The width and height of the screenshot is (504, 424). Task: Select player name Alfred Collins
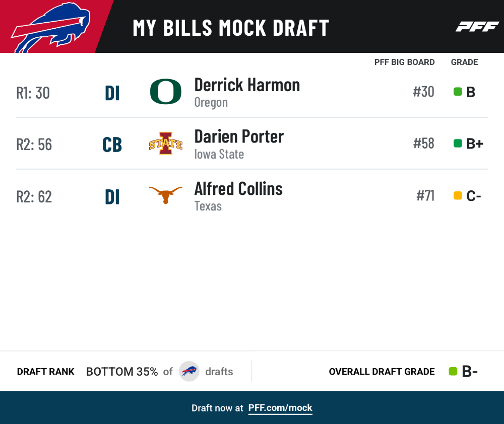coord(238,188)
